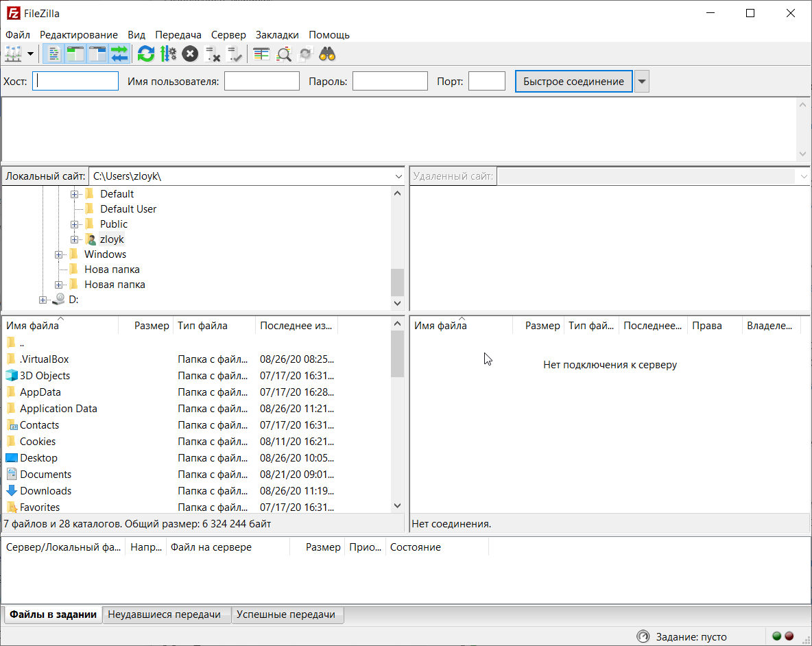Image resolution: width=812 pixels, height=646 pixels.
Task: Click the Быстрое соединение button
Action: coord(573,82)
